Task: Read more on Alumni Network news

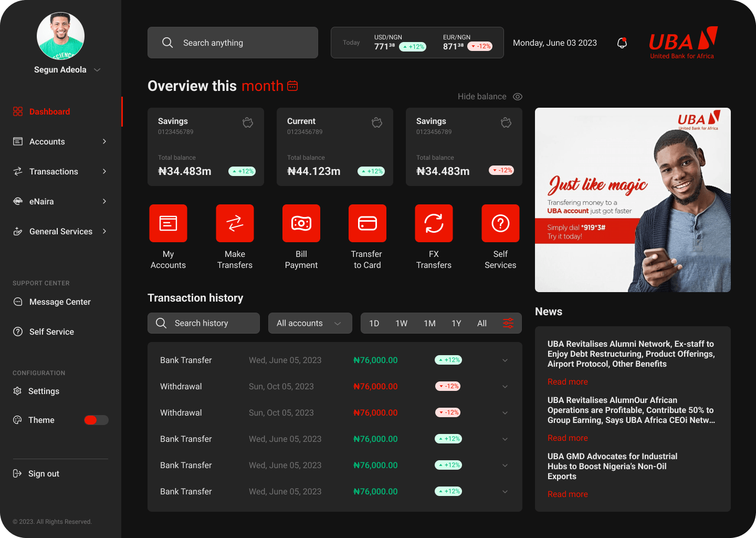Action: tap(568, 382)
